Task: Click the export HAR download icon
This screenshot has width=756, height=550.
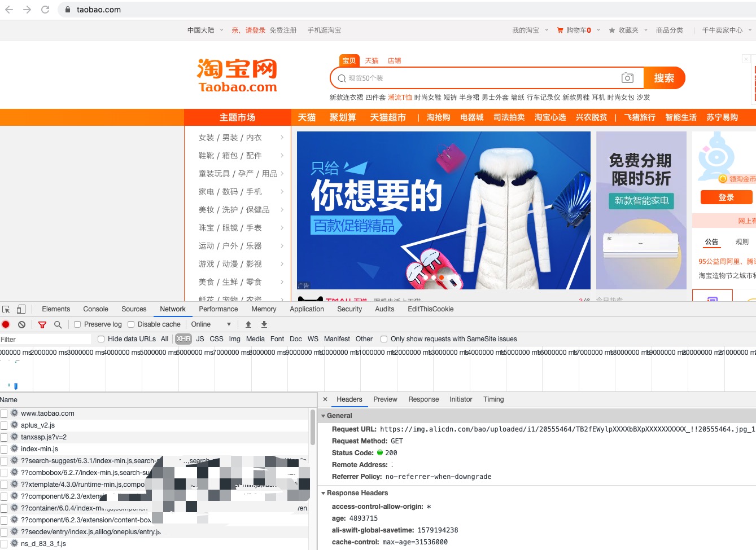Action: point(264,324)
